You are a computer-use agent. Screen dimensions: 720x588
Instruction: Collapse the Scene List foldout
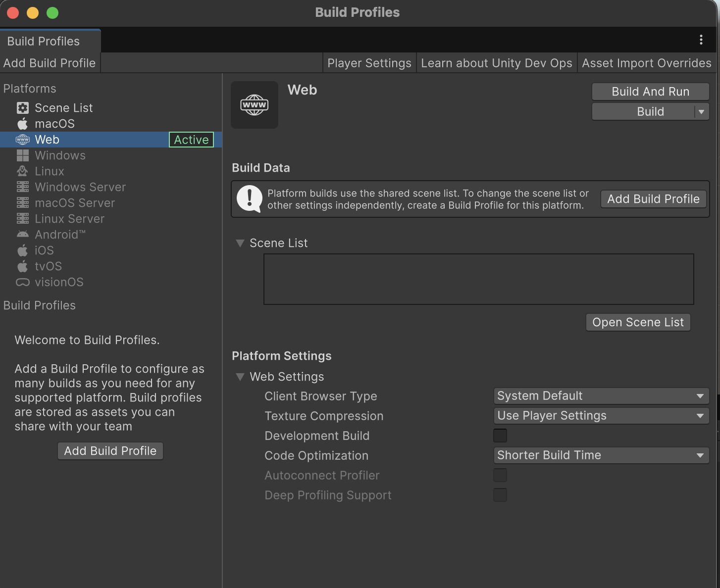click(x=240, y=243)
